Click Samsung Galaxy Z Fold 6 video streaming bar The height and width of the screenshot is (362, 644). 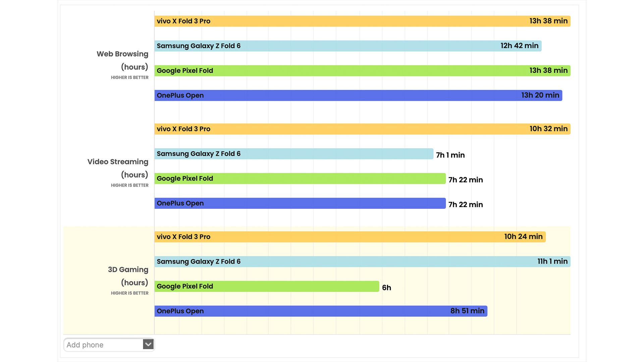click(x=294, y=154)
